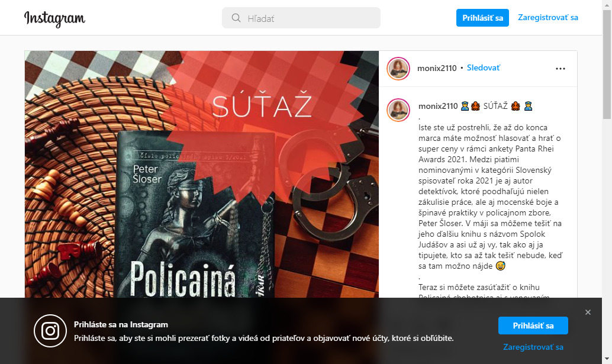Click the scrollbar down arrow
Viewport: 612px width, 364px height.
tap(607, 359)
